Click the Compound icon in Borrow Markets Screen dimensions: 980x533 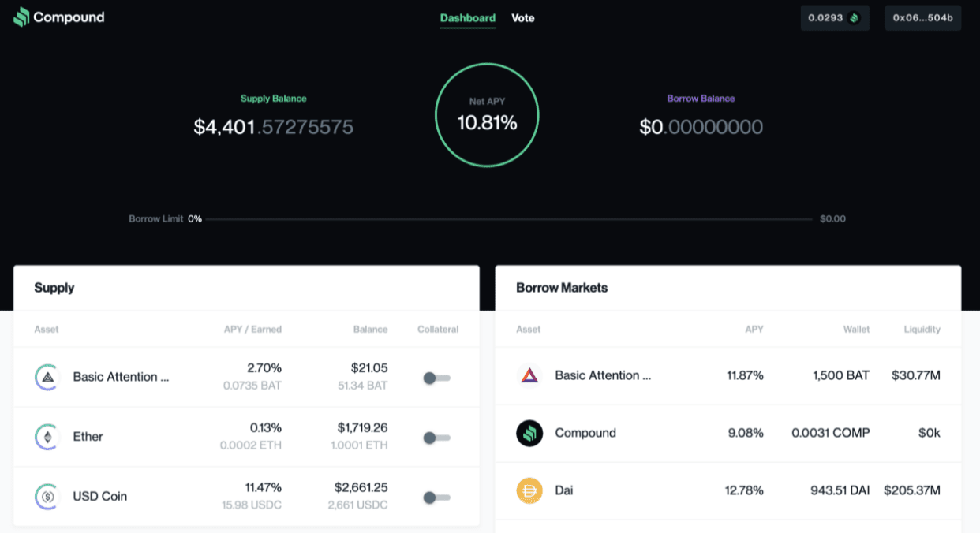pyautogui.click(x=529, y=433)
